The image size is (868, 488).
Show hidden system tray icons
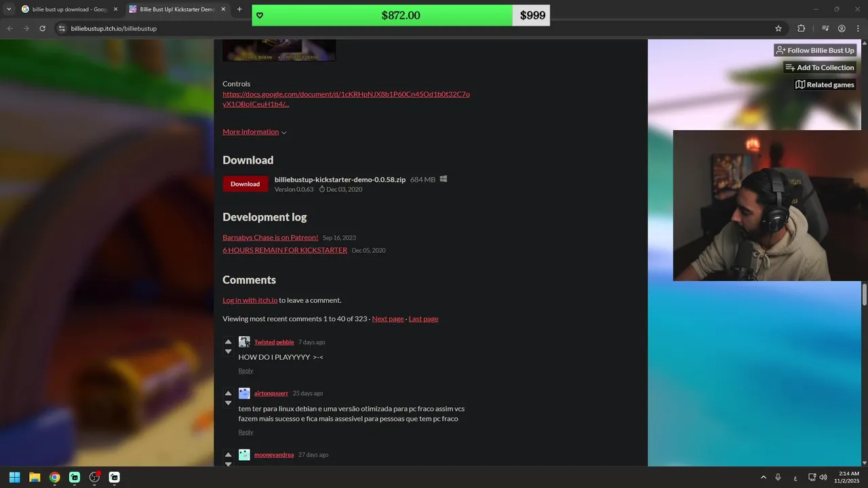click(764, 477)
